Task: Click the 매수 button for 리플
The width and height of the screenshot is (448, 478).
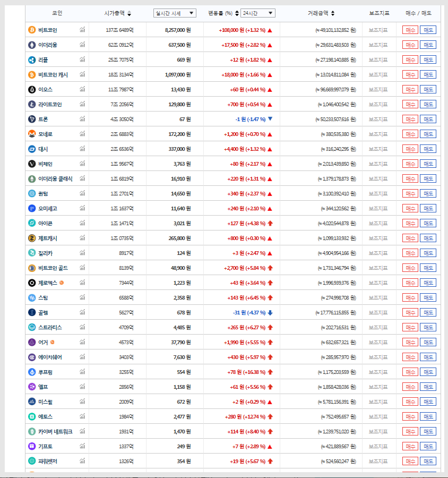Action: [410, 59]
